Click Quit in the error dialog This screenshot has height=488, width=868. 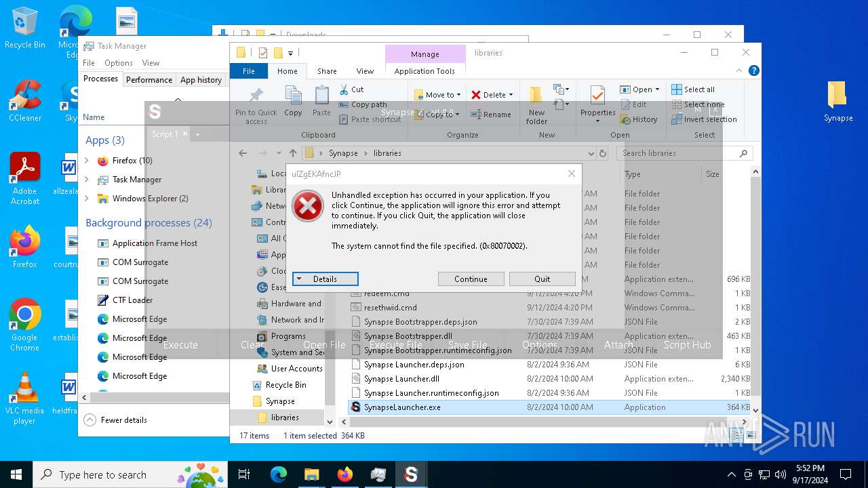pos(542,279)
